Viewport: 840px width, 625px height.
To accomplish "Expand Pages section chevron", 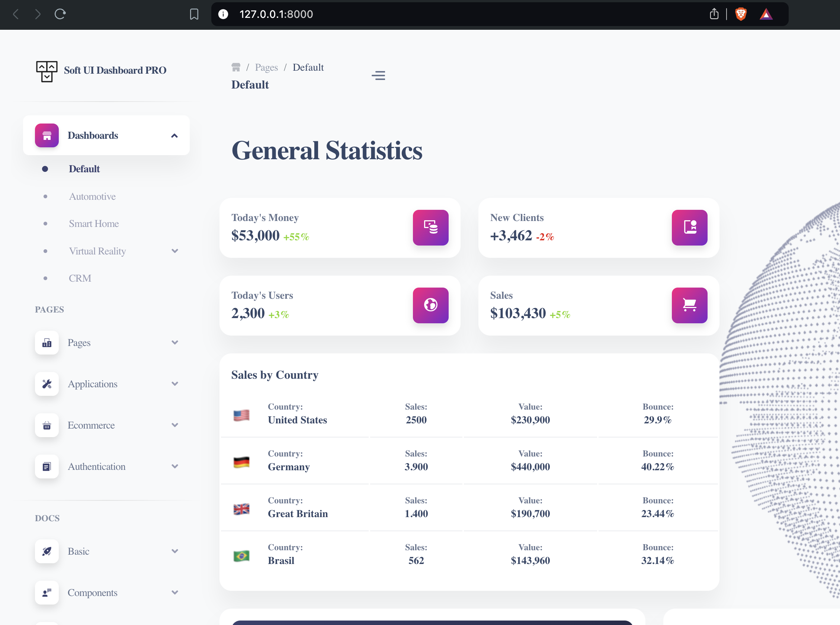I will click(175, 343).
